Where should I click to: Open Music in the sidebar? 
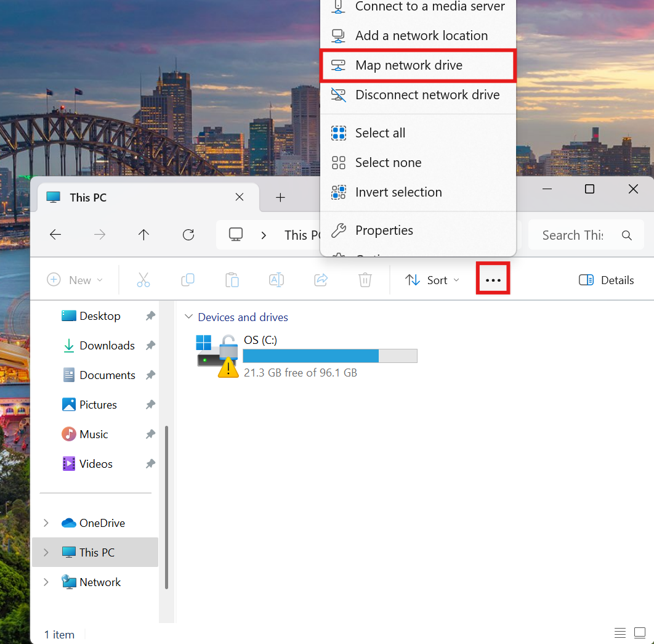click(x=94, y=434)
